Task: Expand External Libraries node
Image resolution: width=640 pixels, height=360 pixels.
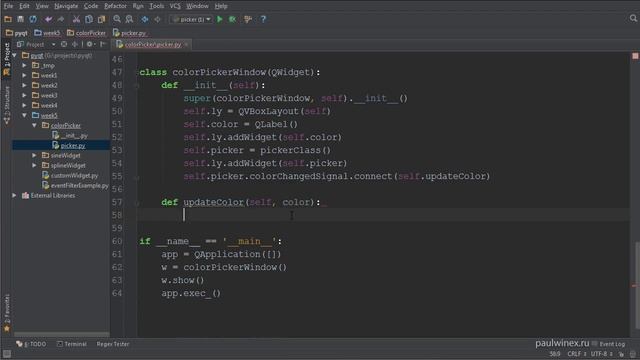Action: [14, 196]
